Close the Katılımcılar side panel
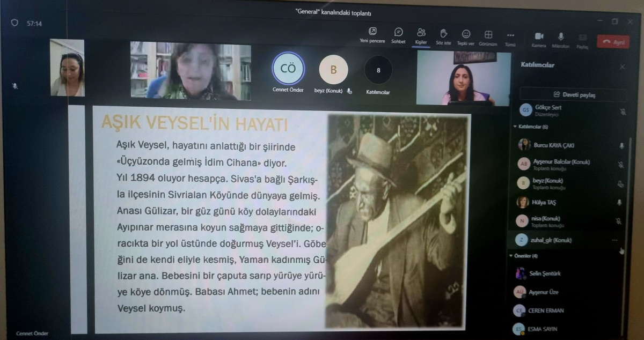644x340 pixels. [622, 67]
